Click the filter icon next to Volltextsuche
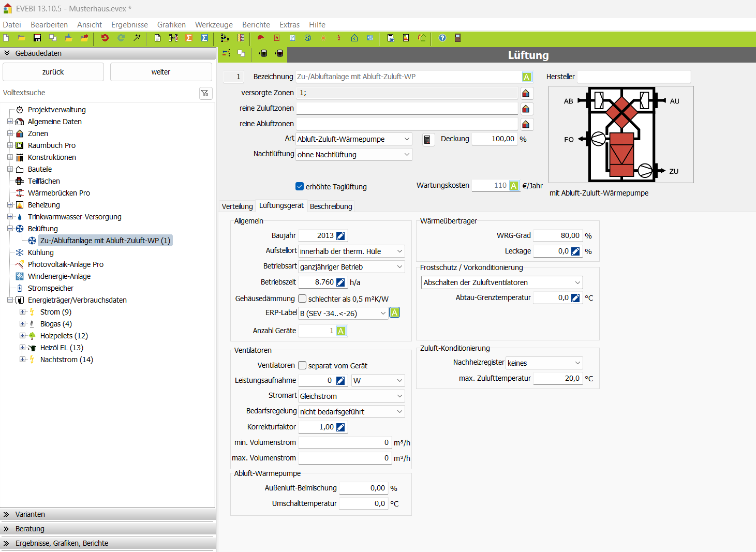This screenshot has width=756, height=552. [x=205, y=93]
